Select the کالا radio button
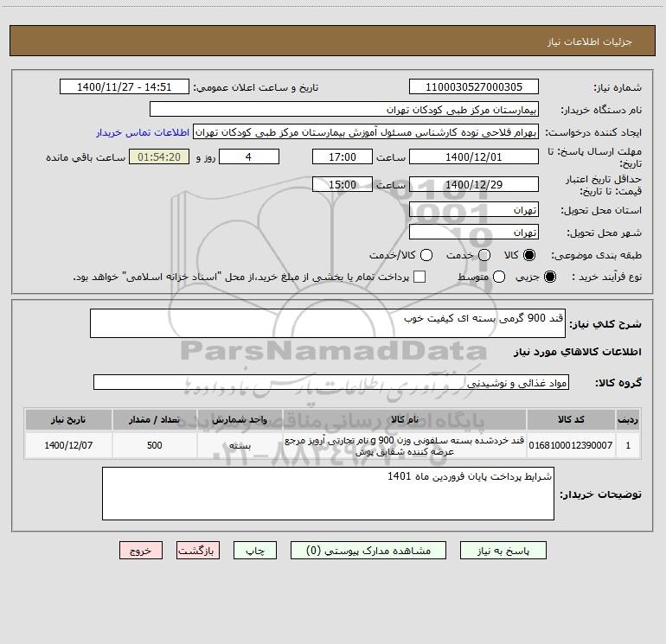Screen dimensions: 666x644 click(529, 255)
